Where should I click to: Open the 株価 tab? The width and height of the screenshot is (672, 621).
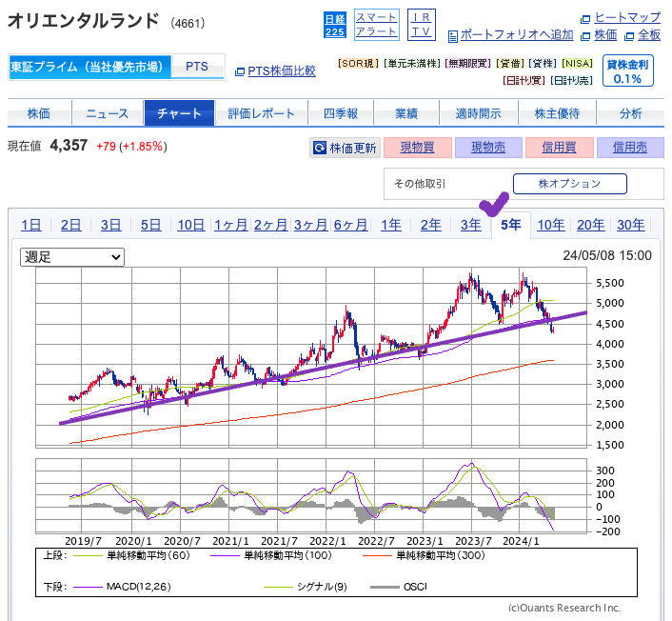[39, 113]
